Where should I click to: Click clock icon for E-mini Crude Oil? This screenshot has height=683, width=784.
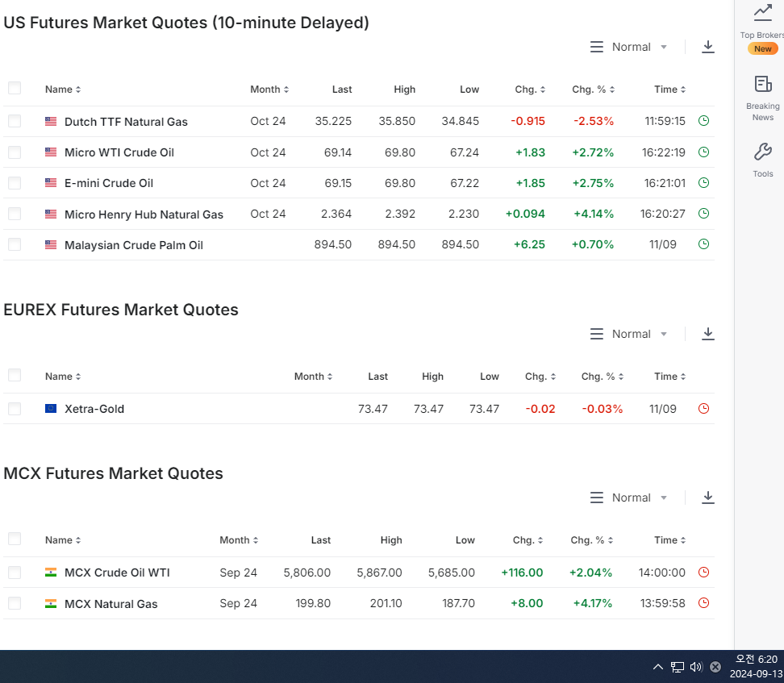(x=703, y=182)
